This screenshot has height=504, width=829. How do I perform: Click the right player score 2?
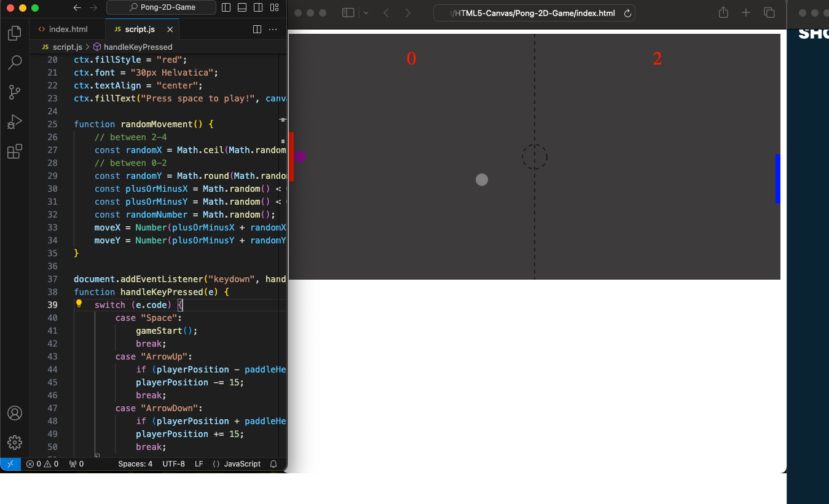coord(658,59)
